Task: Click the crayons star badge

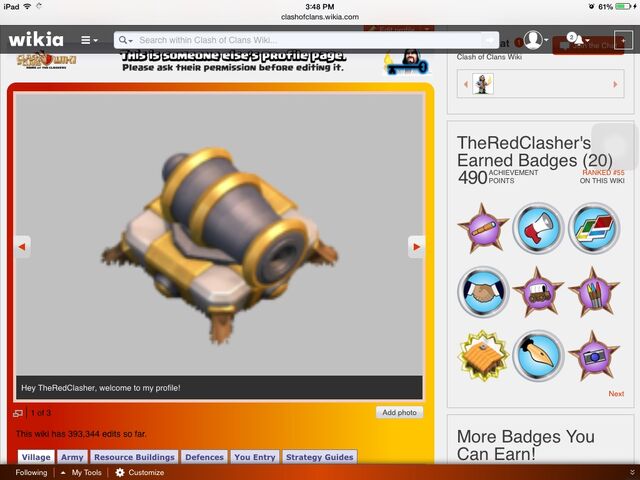Action: (x=594, y=292)
